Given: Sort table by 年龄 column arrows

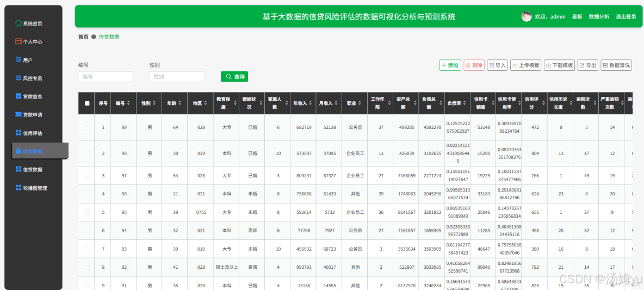Looking at the screenshot, I should pyautogui.click(x=180, y=103).
